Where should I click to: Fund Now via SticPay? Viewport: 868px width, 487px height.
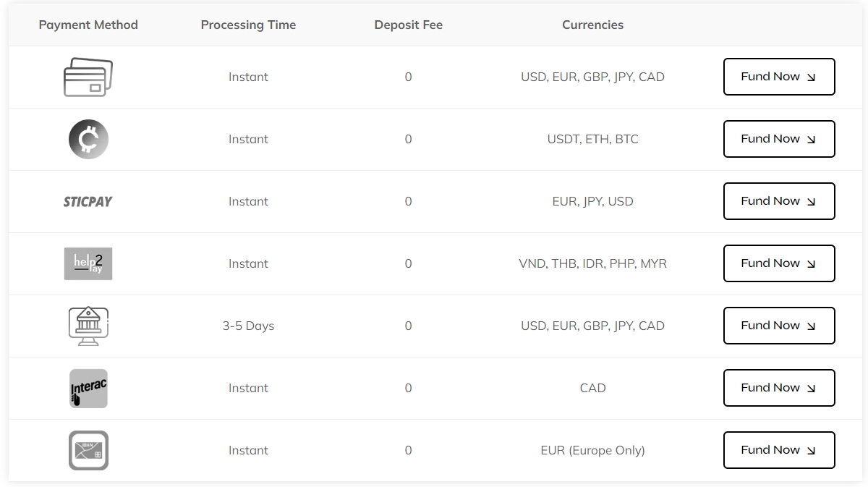(x=779, y=201)
